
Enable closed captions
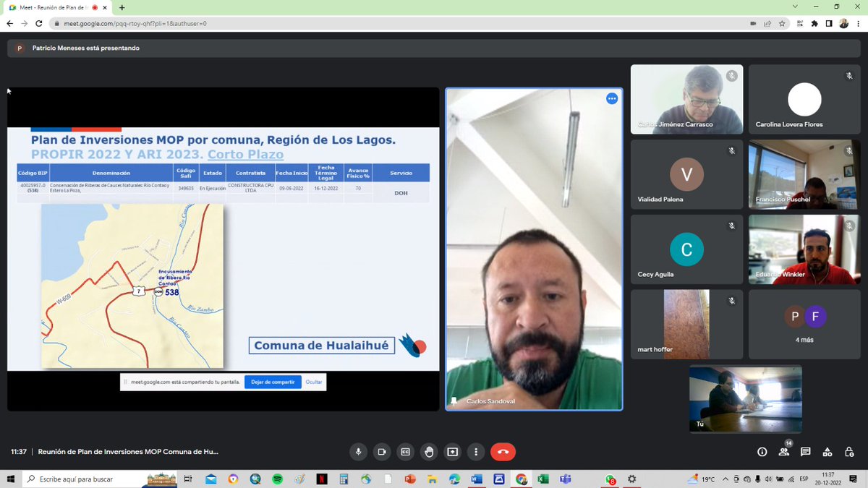(405, 452)
